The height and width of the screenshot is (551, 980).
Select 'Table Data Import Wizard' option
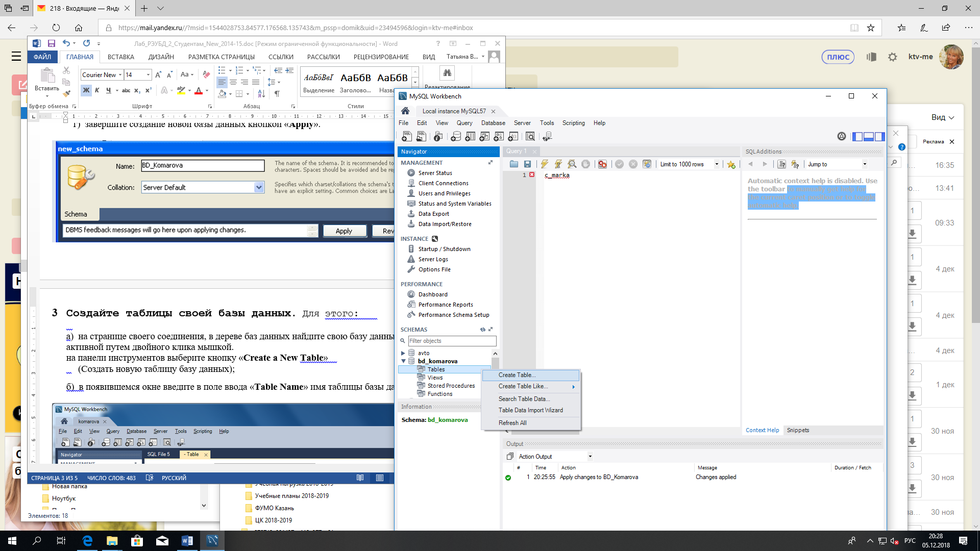tap(531, 410)
